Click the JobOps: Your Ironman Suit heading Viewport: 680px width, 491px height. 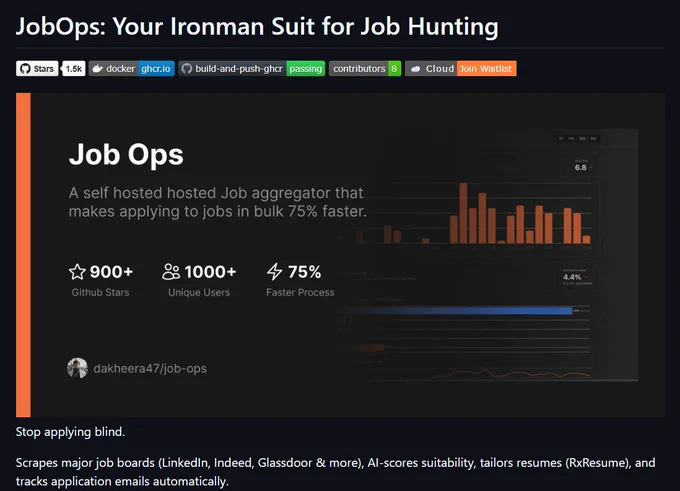click(x=257, y=26)
